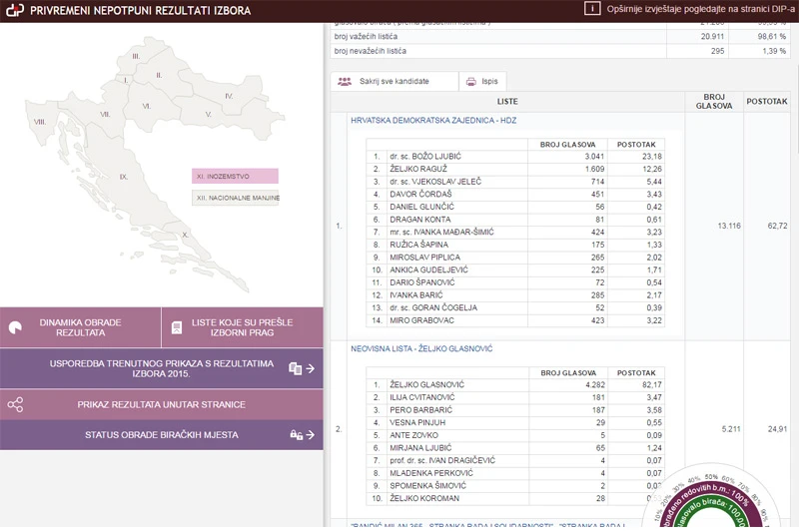Select XII. Nacionalne manjine constituency
This screenshot has height=532, width=799.
click(235, 198)
